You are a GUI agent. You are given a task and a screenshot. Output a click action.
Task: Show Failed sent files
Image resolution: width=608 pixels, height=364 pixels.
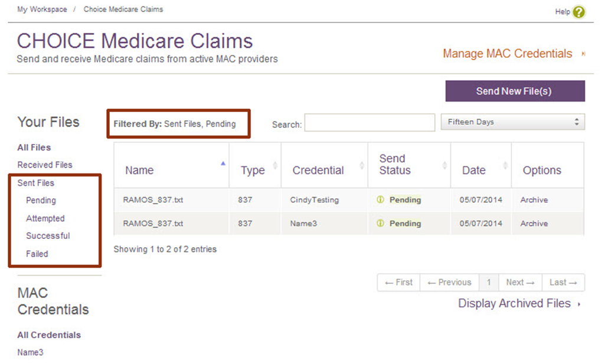point(37,254)
